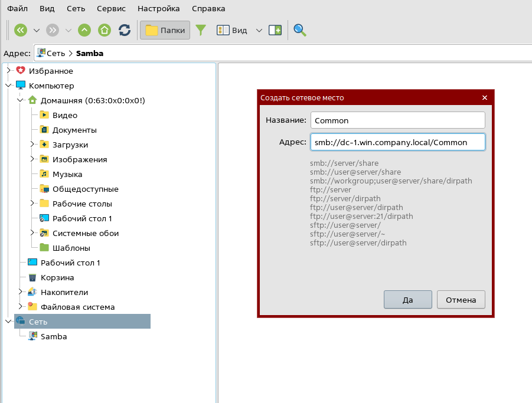Open the Сервис menu

pos(111,8)
